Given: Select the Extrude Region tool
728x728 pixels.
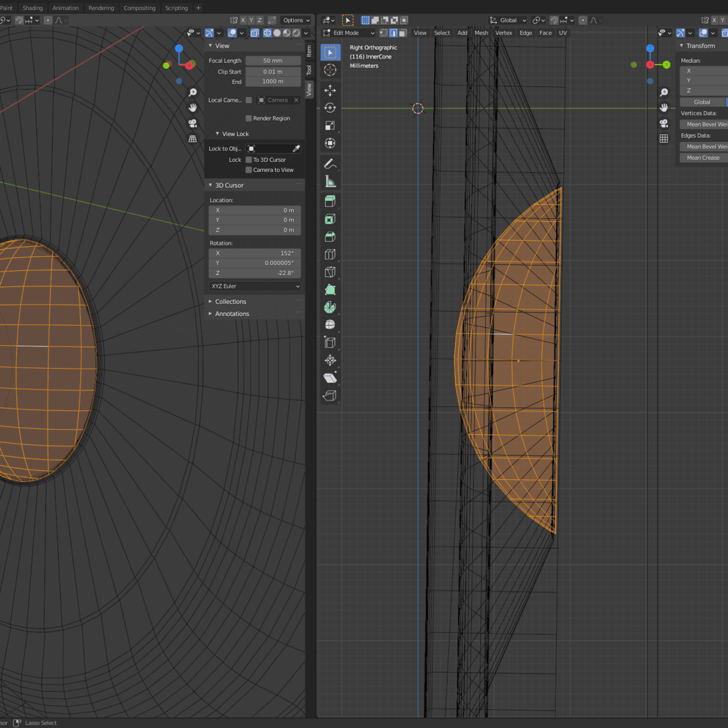Looking at the screenshot, I should pyautogui.click(x=330, y=202).
